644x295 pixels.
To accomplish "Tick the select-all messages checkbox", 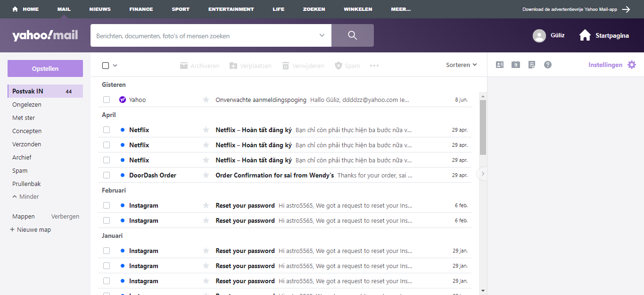I will point(106,66).
